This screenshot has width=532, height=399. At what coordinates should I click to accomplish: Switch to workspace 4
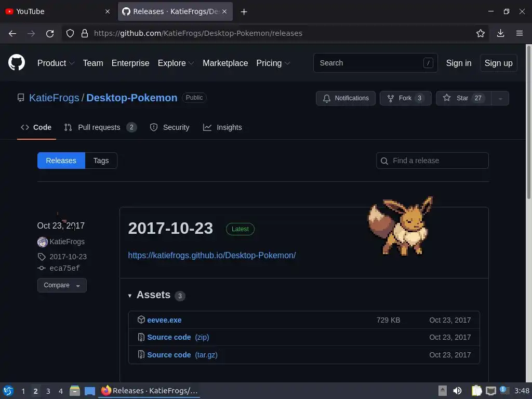(61, 391)
